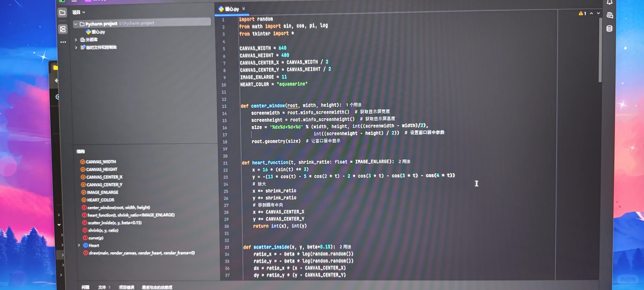This screenshot has height=290, width=644.
Task: Open the Project tool window folder icon
Action: (x=62, y=13)
